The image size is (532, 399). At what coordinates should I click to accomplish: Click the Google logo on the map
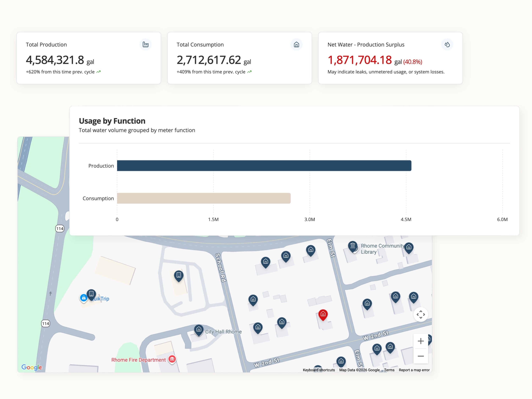[32, 367]
